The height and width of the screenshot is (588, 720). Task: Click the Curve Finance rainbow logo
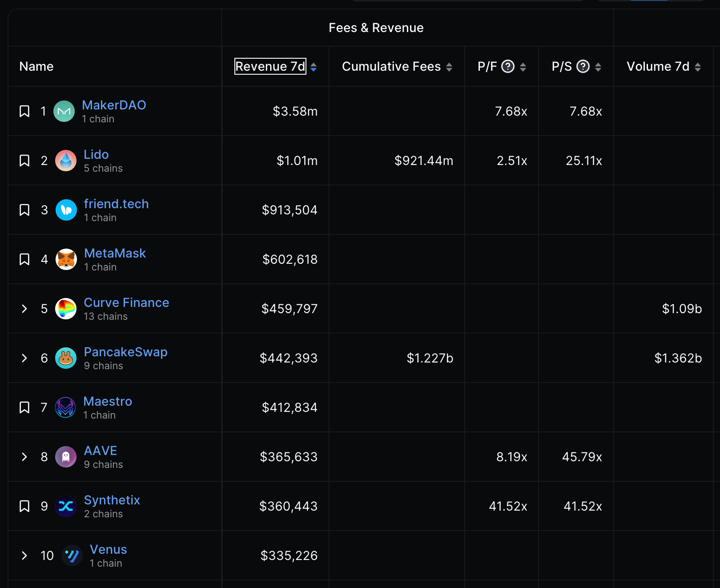pos(66,309)
